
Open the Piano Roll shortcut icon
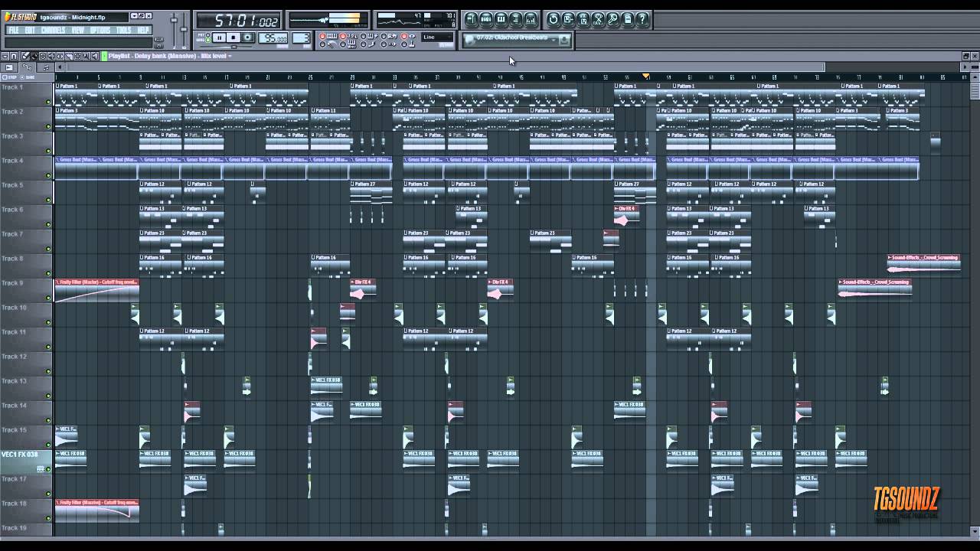[501, 19]
